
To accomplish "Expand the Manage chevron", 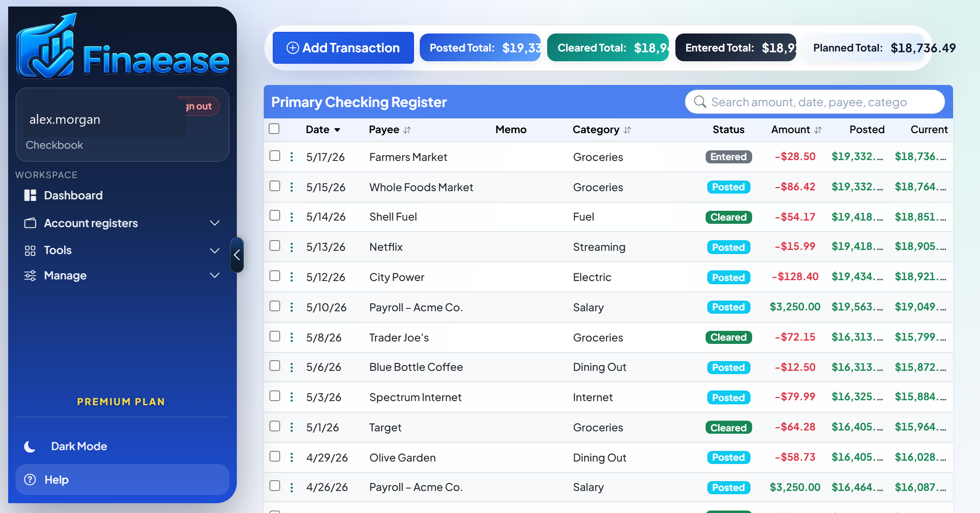I will pos(215,276).
